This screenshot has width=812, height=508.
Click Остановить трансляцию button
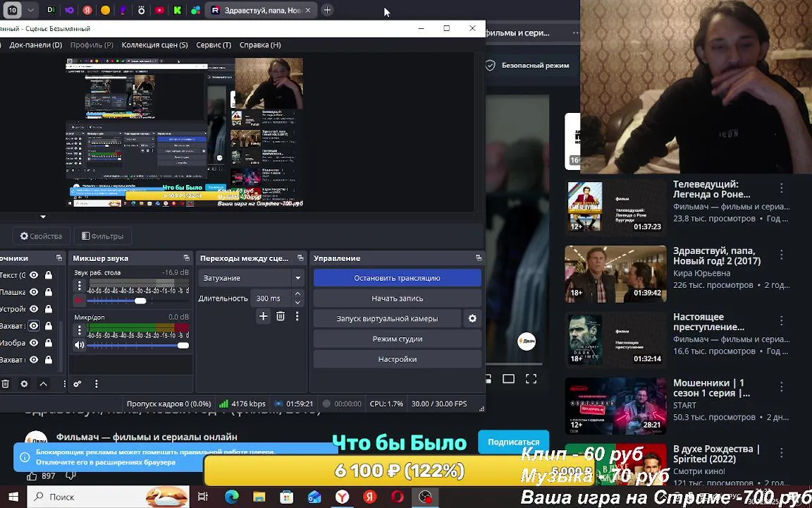(x=398, y=278)
